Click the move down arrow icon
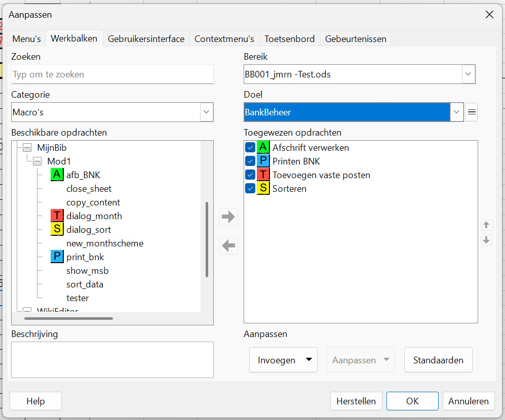 coord(487,240)
